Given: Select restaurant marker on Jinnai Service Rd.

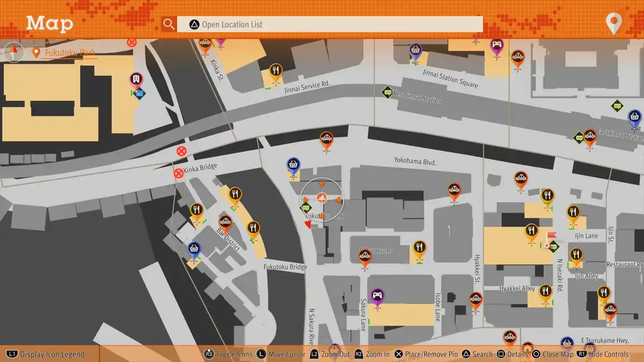Looking at the screenshot, I should pos(276,71).
